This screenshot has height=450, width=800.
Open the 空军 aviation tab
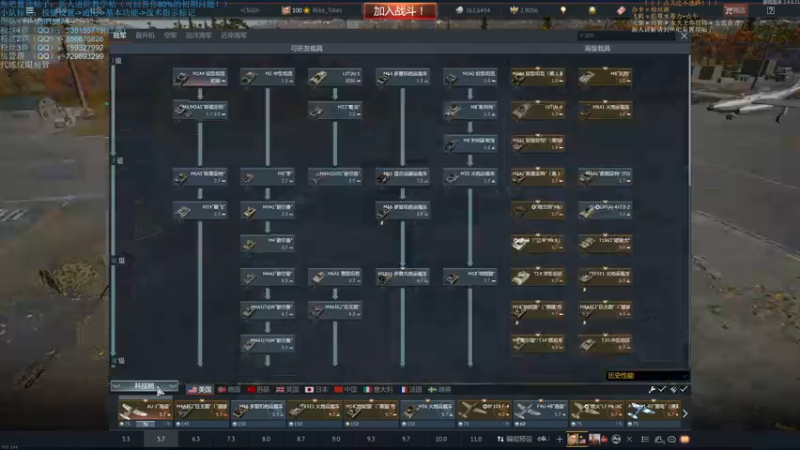(170, 35)
